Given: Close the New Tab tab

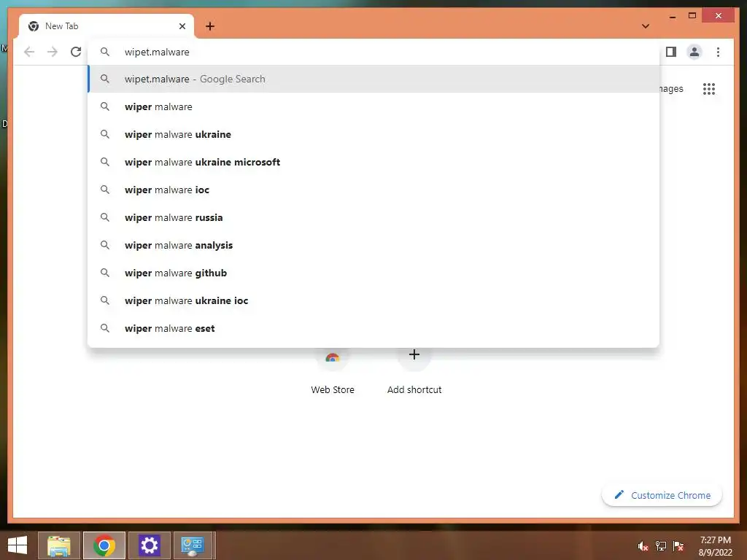Looking at the screenshot, I should [x=182, y=26].
